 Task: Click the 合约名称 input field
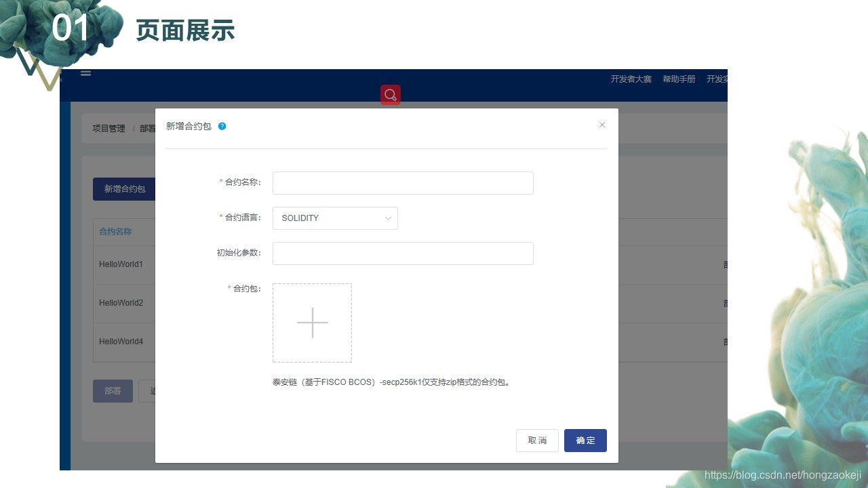click(403, 182)
